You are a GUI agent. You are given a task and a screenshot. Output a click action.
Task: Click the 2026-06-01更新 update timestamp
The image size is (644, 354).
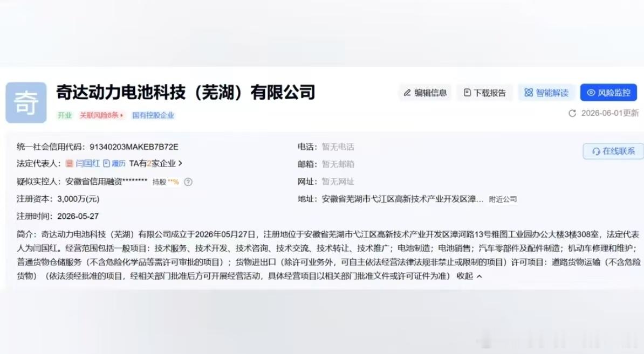(610, 113)
